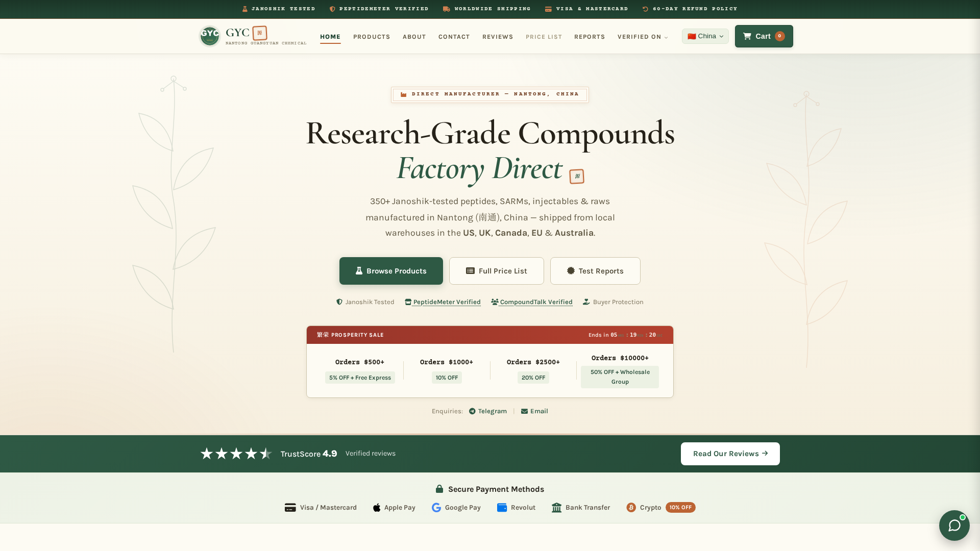The width and height of the screenshot is (980, 551).
Task: Click the Test Reports button
Action: click(x=595, y=271)
